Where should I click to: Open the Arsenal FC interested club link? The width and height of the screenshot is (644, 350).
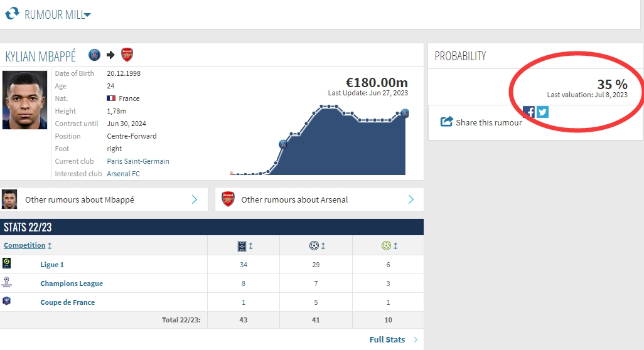click(123, 174)
